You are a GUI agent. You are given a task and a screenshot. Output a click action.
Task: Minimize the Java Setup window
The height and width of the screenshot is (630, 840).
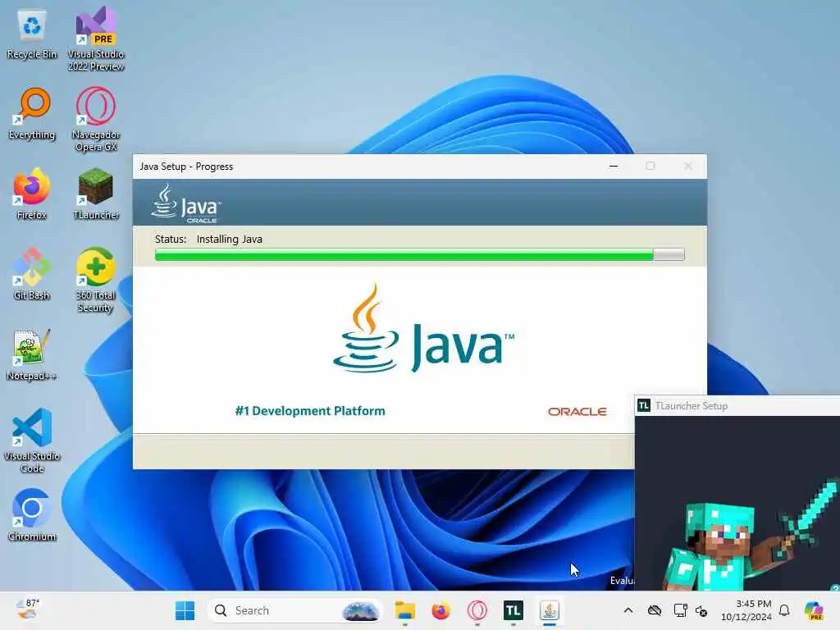pos(614,167)
